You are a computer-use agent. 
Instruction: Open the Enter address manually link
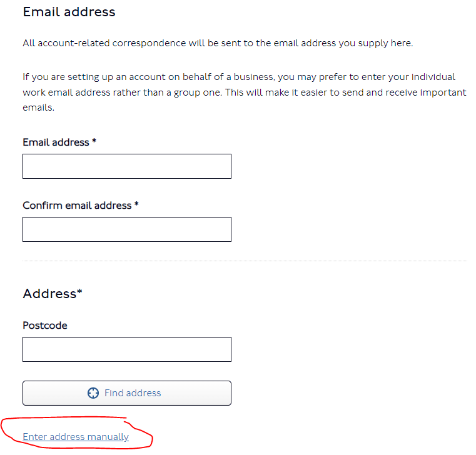point(76,437)
